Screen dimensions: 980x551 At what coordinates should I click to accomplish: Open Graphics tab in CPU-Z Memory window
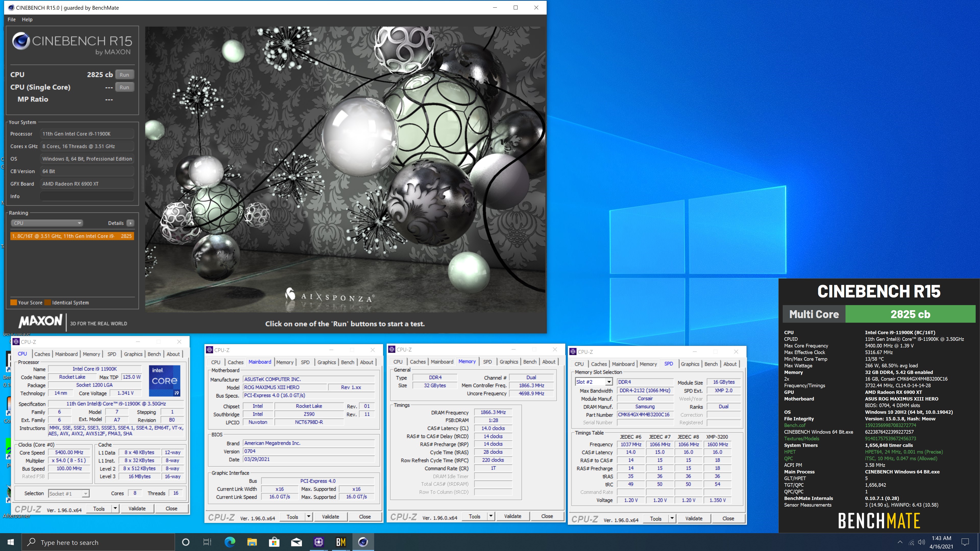[509, 362]
